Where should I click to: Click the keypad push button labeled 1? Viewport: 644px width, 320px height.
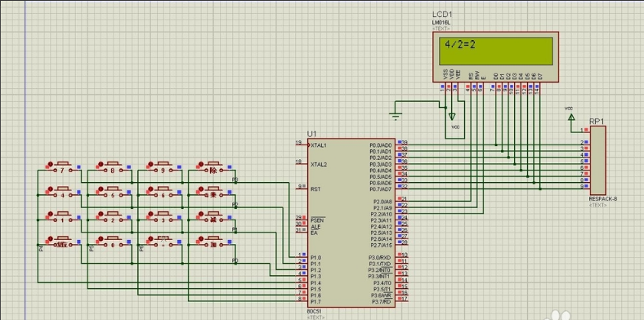pyautogui.click(x=63, y=217)
